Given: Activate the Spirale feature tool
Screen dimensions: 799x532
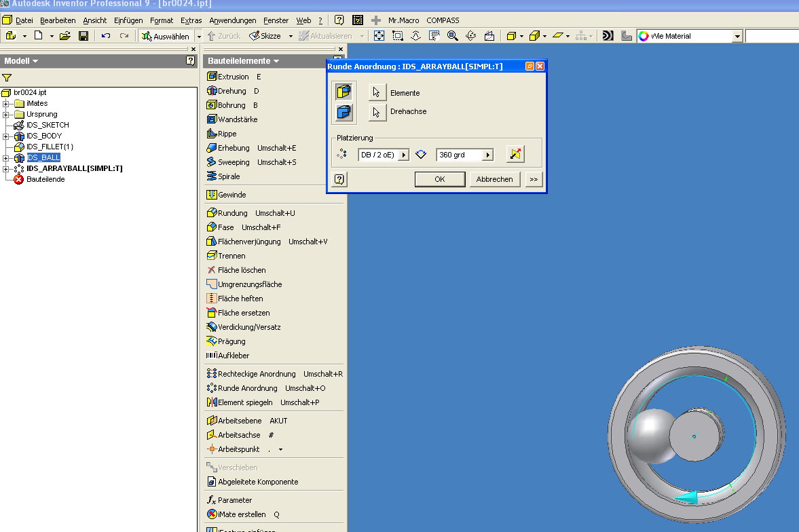Looking at the screenshot, I should point(228,176).
